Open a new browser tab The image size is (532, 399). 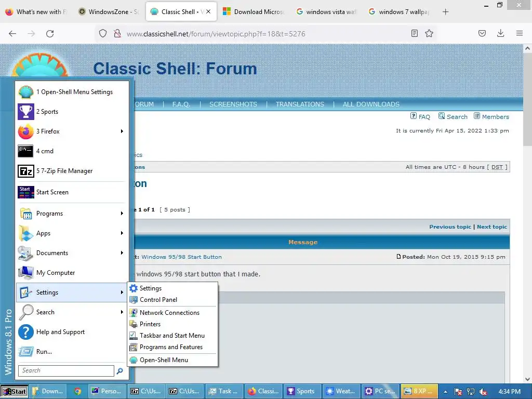click(445, 12)
